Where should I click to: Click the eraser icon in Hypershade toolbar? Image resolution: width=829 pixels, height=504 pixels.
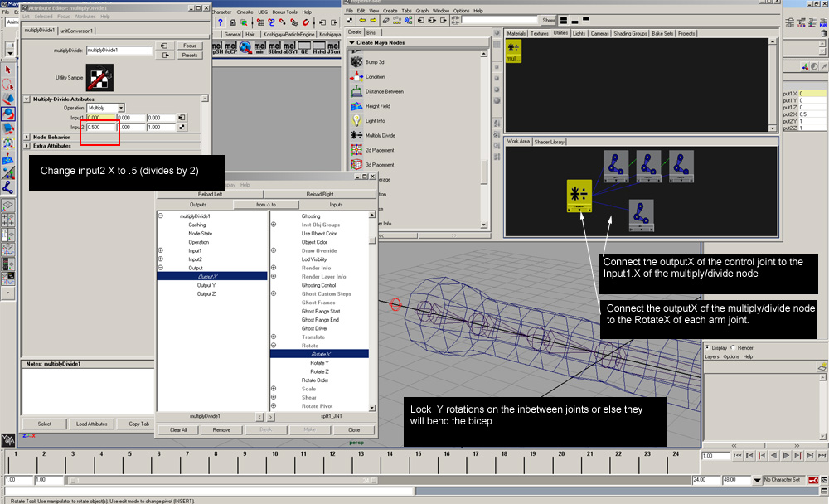(385, 20)
